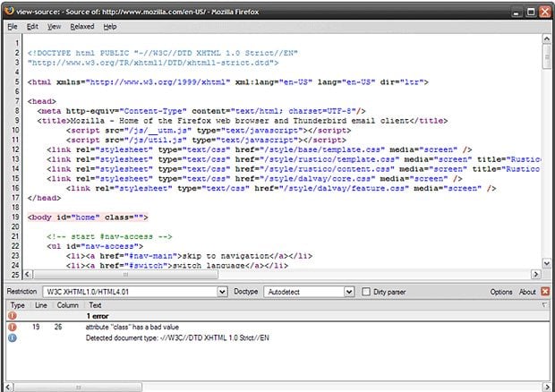Close the validator panel with red X

545,292
